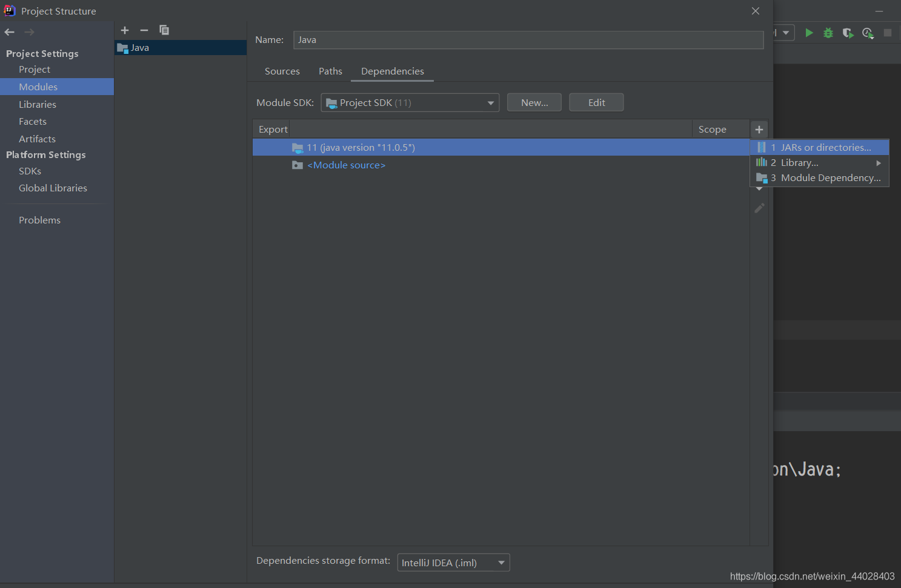This screenshot has width=901, height=588.
Task: Open Artifacts settings
Action: (57, 139)
